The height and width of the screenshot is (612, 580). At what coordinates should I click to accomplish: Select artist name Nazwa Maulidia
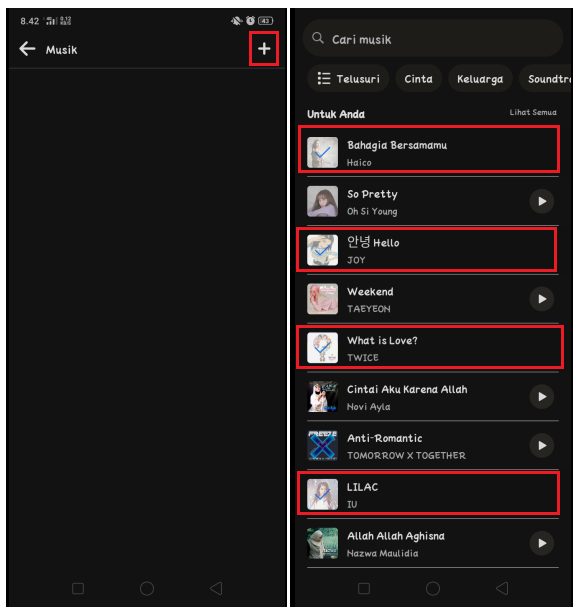pyautogui.click(x=383, y=553)
